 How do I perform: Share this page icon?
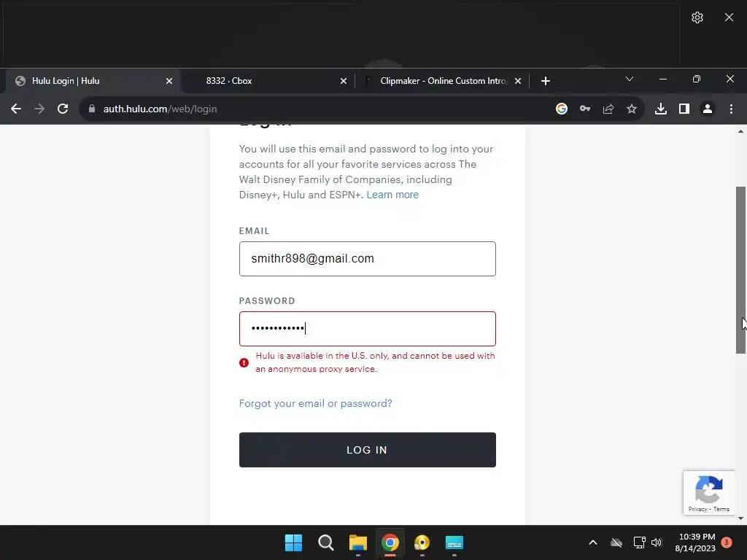click(608, 109)
